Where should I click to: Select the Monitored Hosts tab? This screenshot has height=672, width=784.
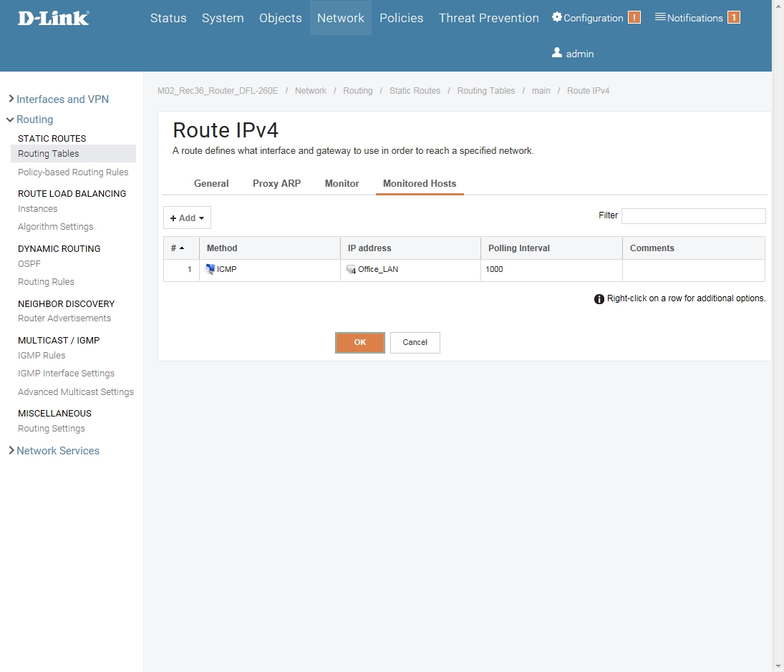(420, 183)
